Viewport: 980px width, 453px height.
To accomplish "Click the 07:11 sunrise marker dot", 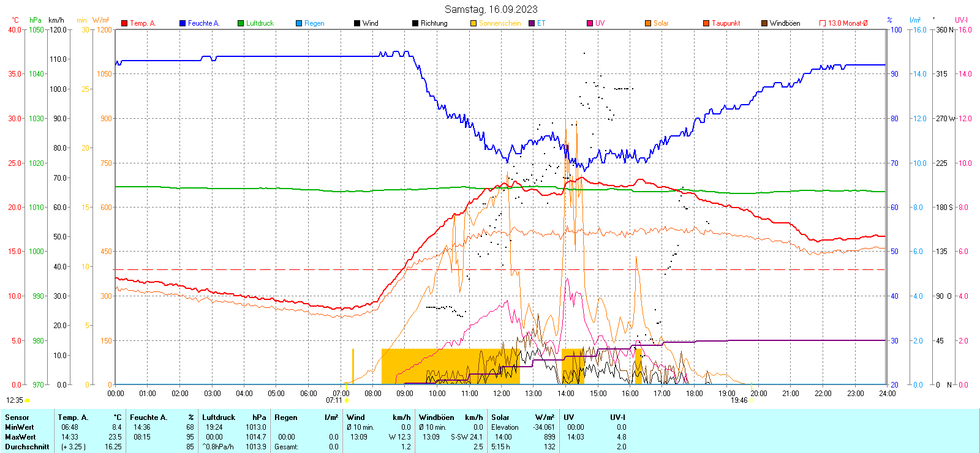I will coord(347,401).
